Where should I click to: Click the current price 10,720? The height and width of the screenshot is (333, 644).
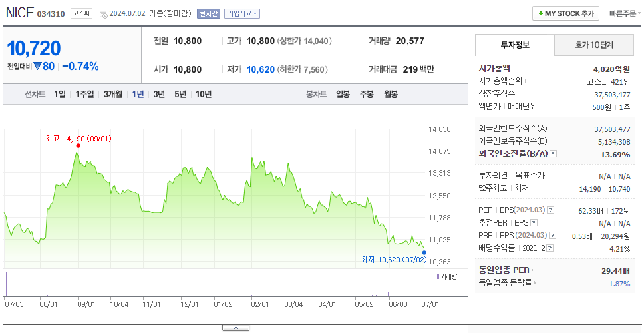click(x=34, y=49)
